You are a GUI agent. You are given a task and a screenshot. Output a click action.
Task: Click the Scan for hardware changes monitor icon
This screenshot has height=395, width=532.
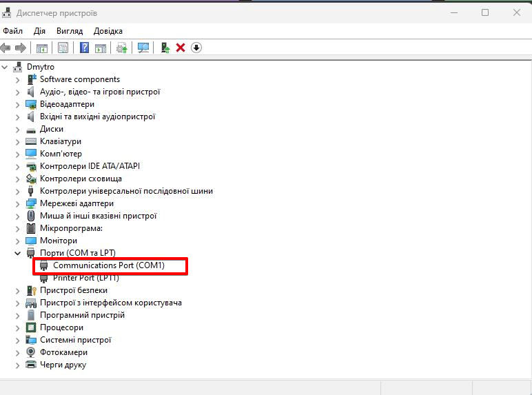143,48
